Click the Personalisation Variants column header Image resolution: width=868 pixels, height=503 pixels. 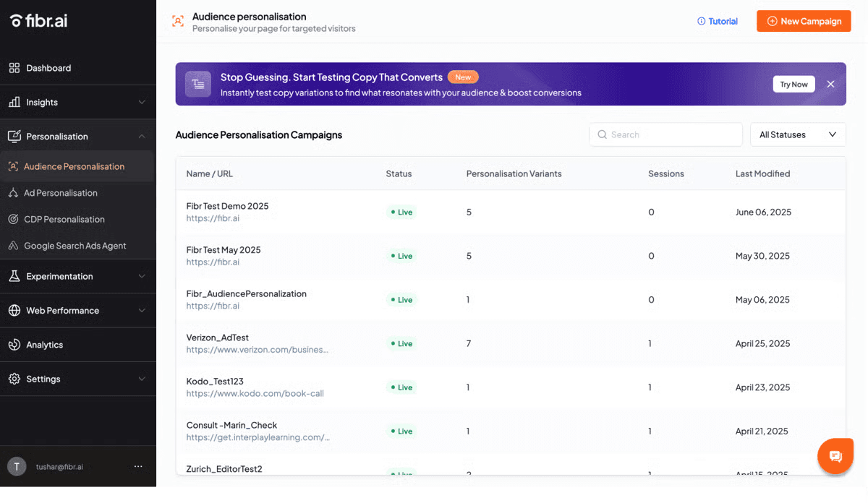pyautogui.click(x=514, y=173)
